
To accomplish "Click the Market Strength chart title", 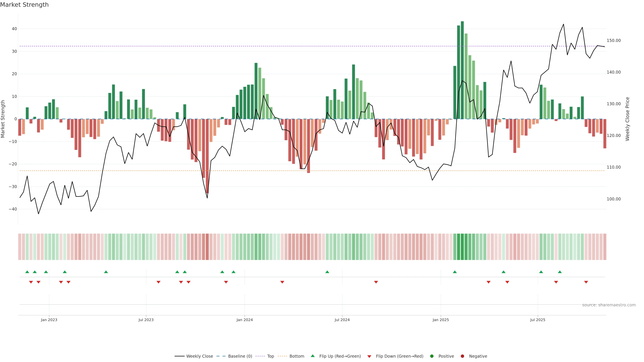I will (24, 5).
